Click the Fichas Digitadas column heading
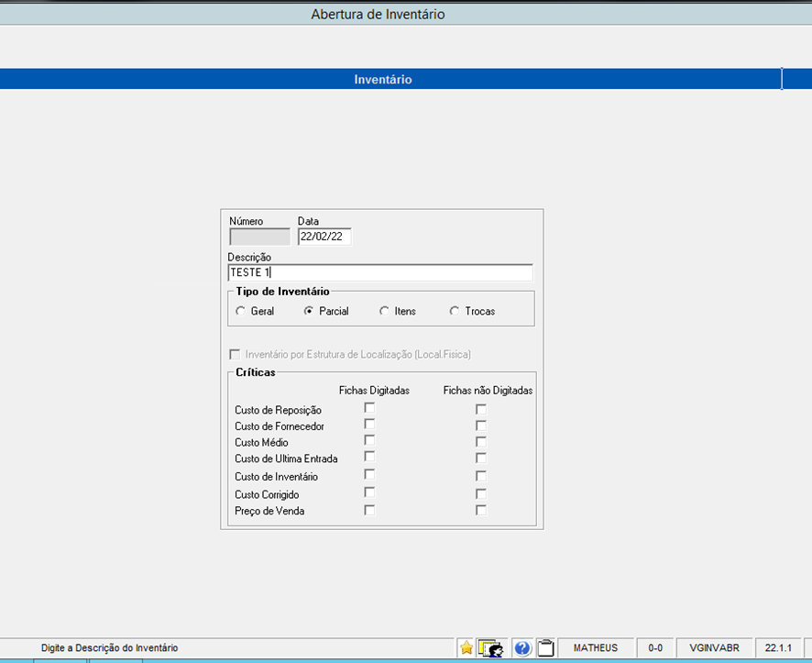 click(374, 391)
